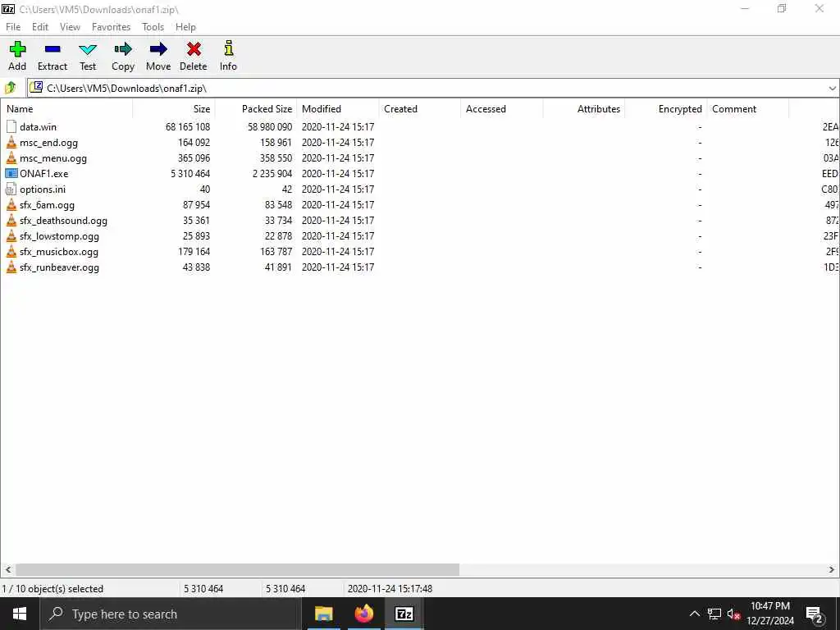840x630 pixels.
Task: Click the Move toolbar icon
Action: click(158, 49)
